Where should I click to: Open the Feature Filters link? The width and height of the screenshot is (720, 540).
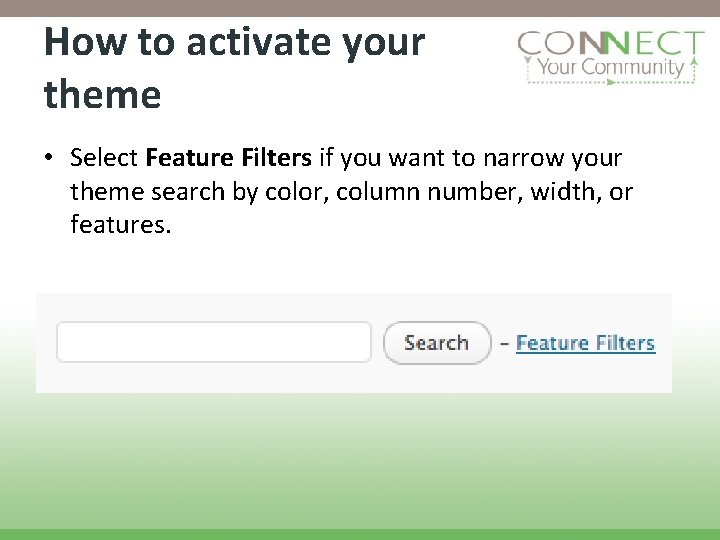pyautogui.click(x=585, y=343)
